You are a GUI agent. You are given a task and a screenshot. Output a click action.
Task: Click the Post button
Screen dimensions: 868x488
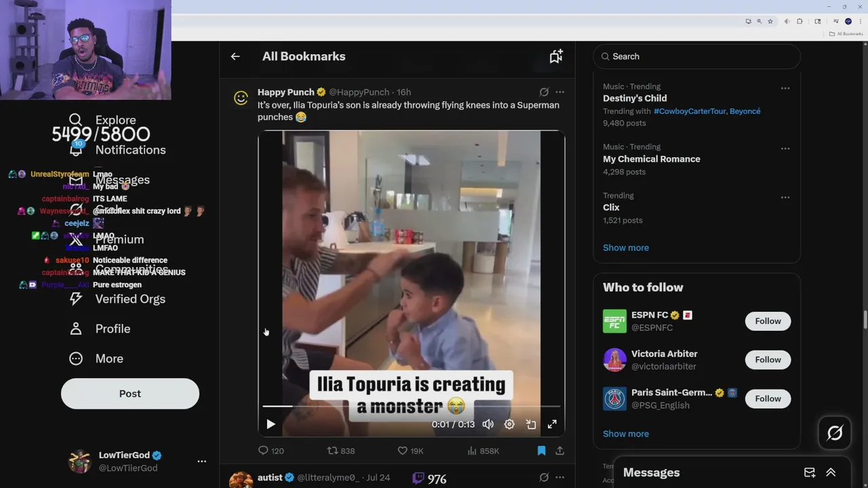coord(130,394)
